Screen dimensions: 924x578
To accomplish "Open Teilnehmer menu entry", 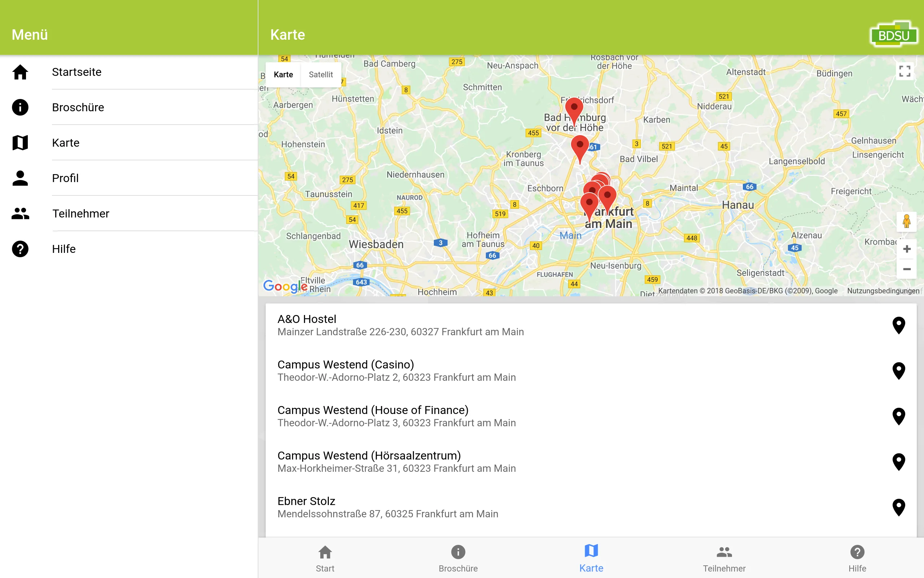I will (x=128, y=213).
